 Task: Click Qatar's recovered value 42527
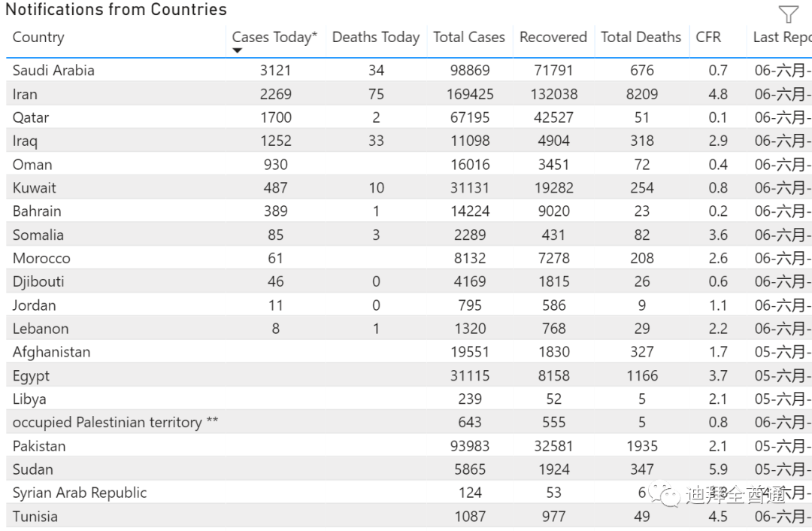pos(553,117)
